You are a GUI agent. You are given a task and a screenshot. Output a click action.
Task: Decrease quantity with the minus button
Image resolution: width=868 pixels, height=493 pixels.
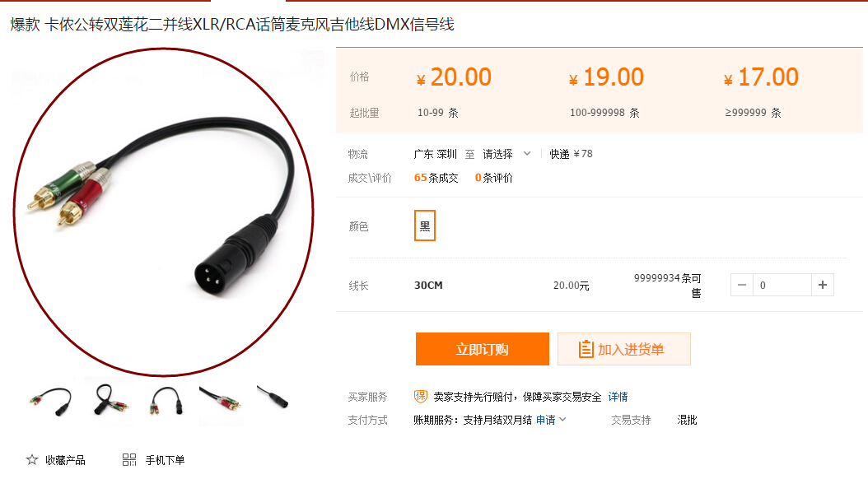pos(742,285)
